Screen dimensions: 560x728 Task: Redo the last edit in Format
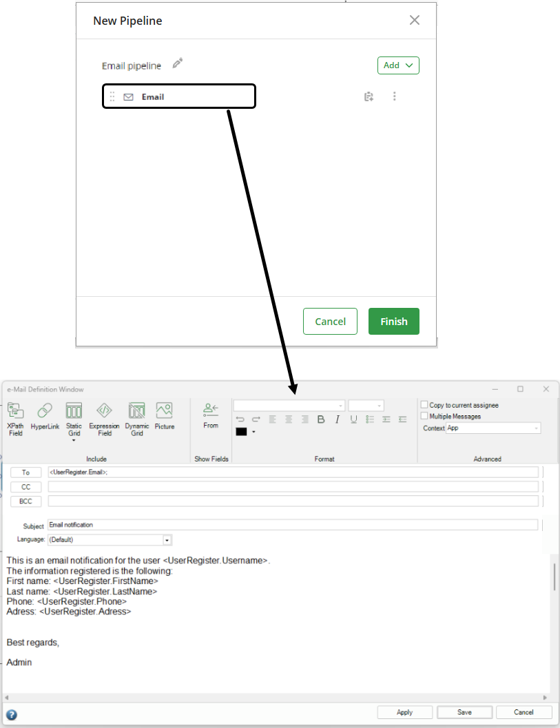click(x=256, y=419)
